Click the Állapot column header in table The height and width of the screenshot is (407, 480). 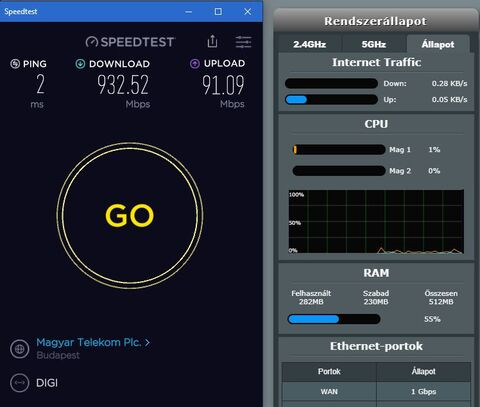pos(424,371)
